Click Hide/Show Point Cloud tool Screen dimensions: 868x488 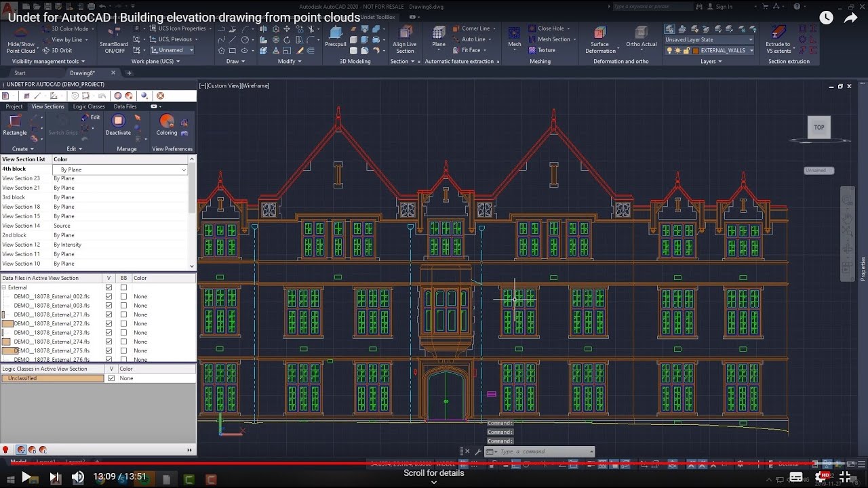tap(20, 41)
